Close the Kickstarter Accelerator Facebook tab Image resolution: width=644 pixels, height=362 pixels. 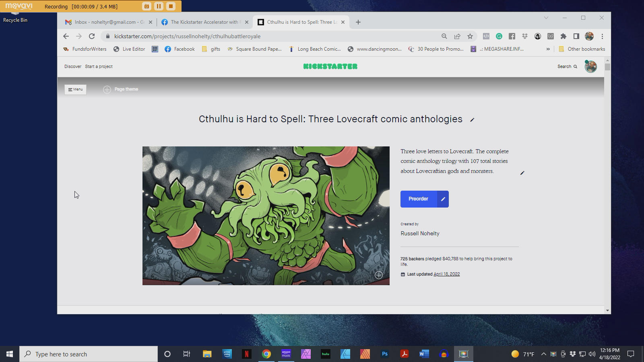pyautogui.click(x=247, y=22)
